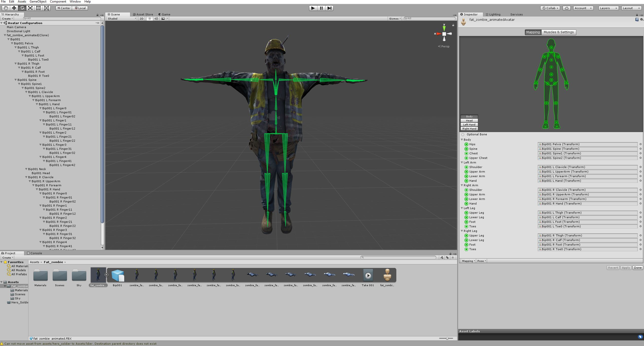Open the cloud services icon
The image size is (644, 346).
coord(566,8)
